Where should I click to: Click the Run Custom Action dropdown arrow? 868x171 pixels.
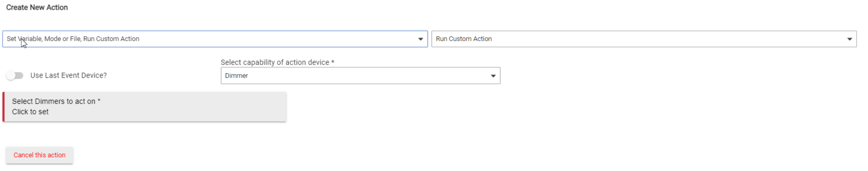[x=849, y=39]
